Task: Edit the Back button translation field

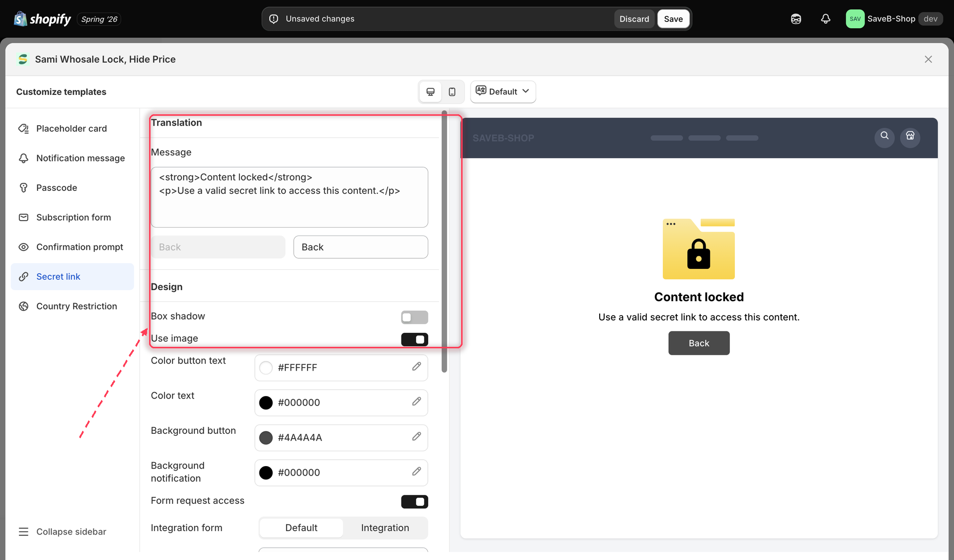Action: (x=361, y=247)
